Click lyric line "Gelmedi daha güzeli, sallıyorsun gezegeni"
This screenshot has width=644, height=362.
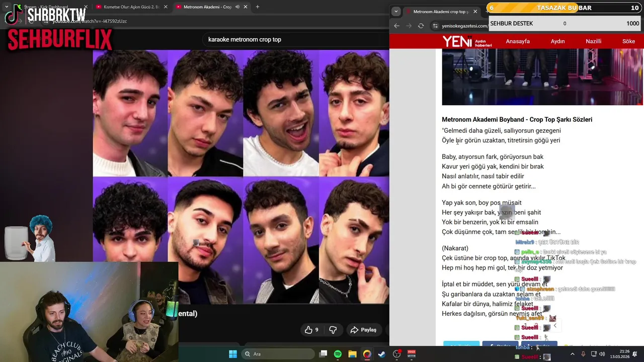click(x=502, y=131)
